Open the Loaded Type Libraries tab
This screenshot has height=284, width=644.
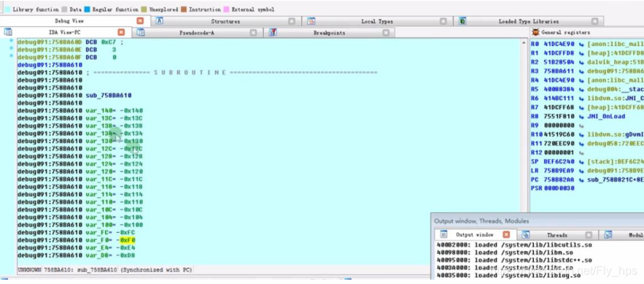tap(529, 21)
